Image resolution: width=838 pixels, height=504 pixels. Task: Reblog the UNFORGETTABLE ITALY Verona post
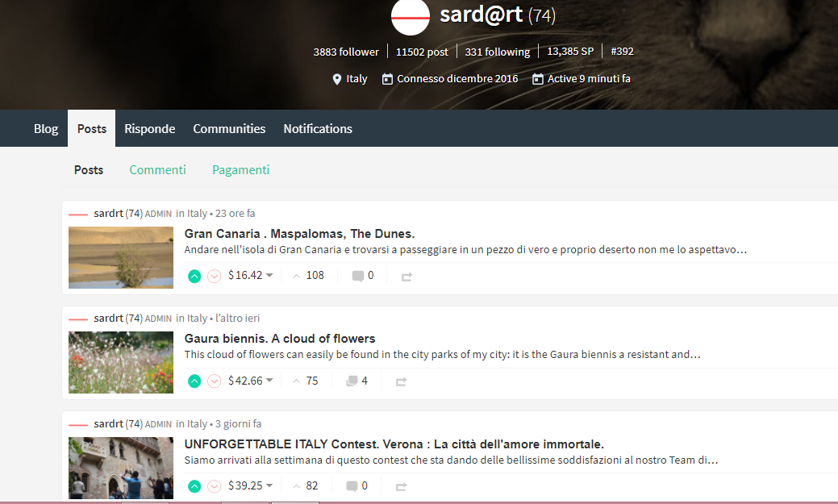point(401,486)
